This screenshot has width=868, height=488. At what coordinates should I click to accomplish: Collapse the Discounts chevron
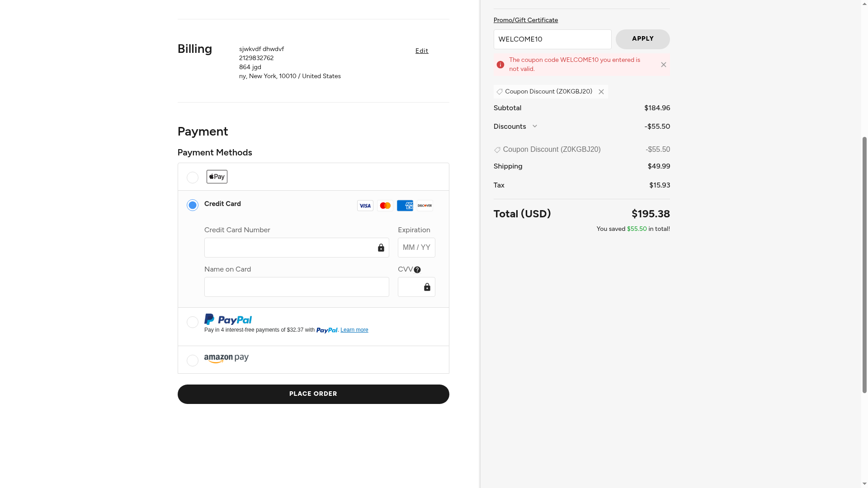click(x=535, y=127)
